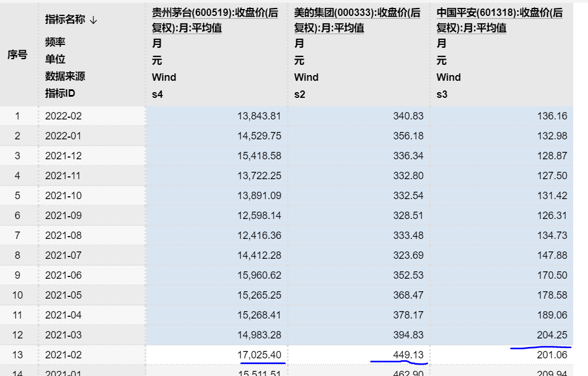Select row number 1 in 序号 column
Viewport: 588px width, 376px height.
17,116
